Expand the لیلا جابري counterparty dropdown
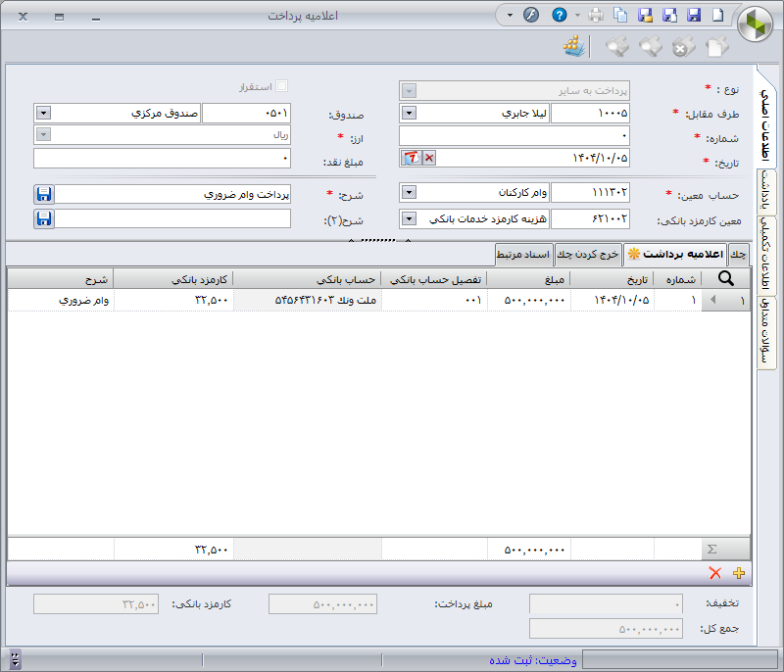 click(410, 113)
